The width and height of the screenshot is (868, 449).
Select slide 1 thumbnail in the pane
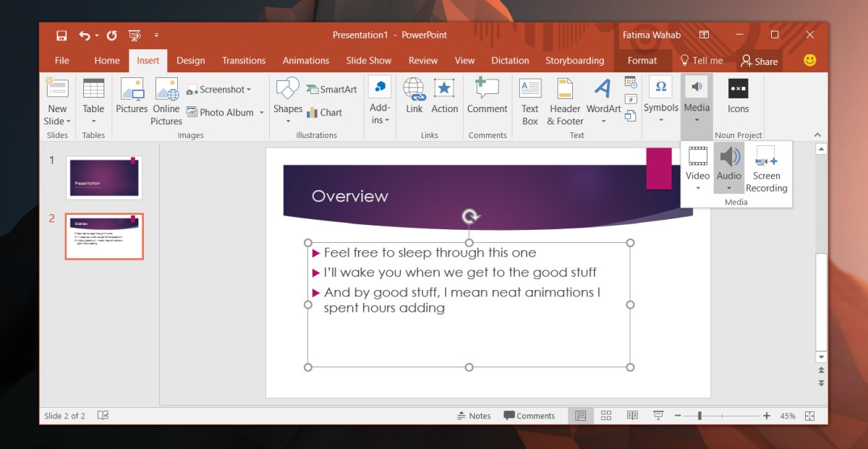click(103, 176)
